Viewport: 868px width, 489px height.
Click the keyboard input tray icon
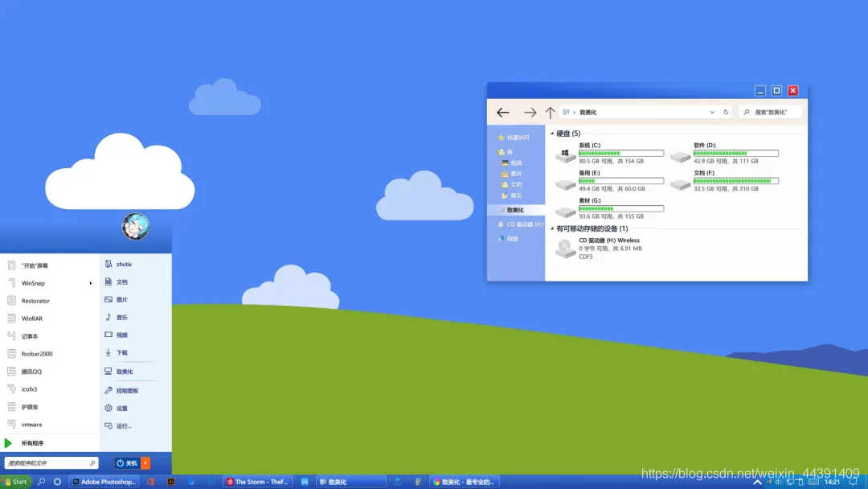tap(813, 482)
